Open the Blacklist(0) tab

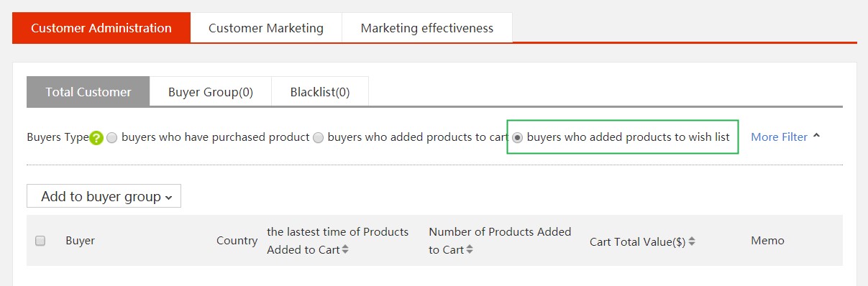coord(320,92)
